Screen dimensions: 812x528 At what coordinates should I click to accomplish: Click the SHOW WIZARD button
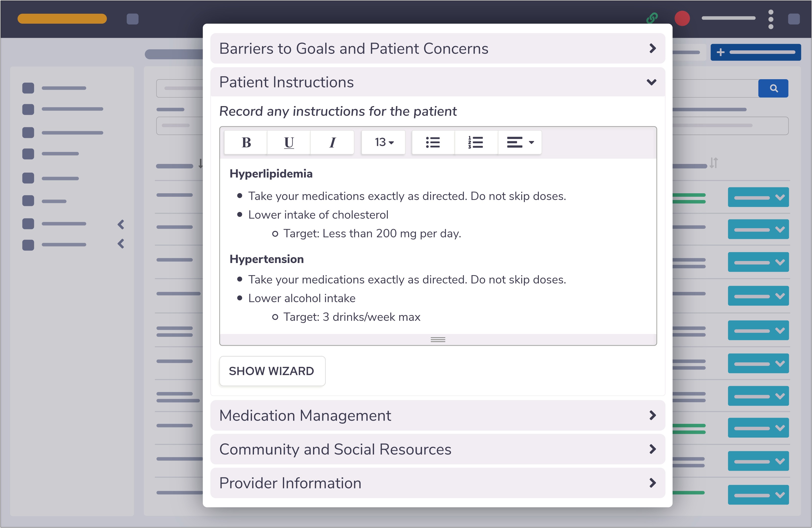(x=272, y=371)
